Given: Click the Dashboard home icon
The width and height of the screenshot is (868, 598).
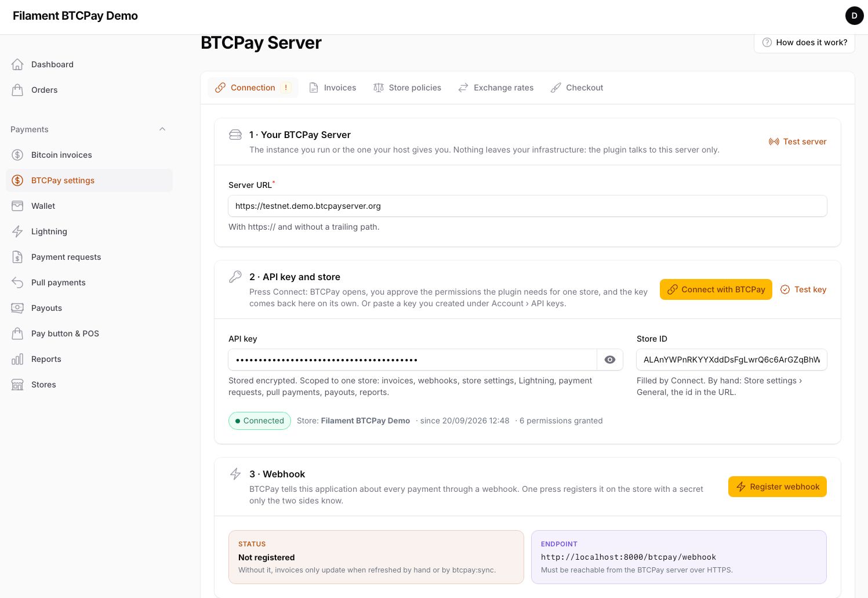Looking at the screenshot, I should pos(17,64).
